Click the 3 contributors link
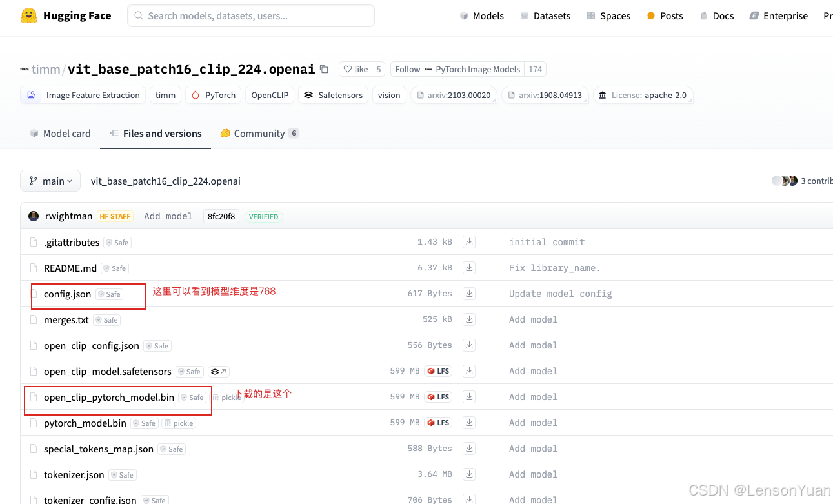The height and width of the screenshot is (504, 833). point(816,181)
